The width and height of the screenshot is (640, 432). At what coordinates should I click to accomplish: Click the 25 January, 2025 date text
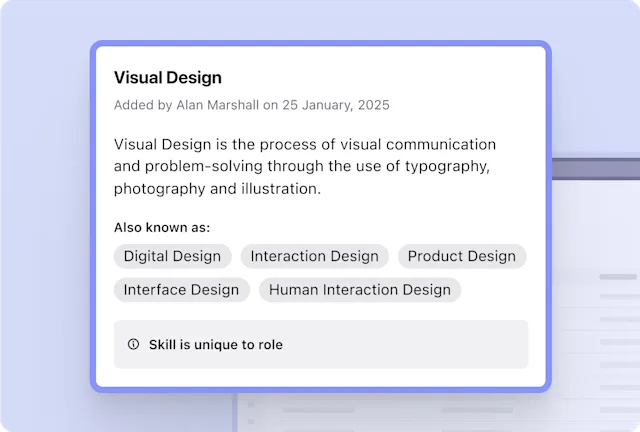tap(336, 105)
